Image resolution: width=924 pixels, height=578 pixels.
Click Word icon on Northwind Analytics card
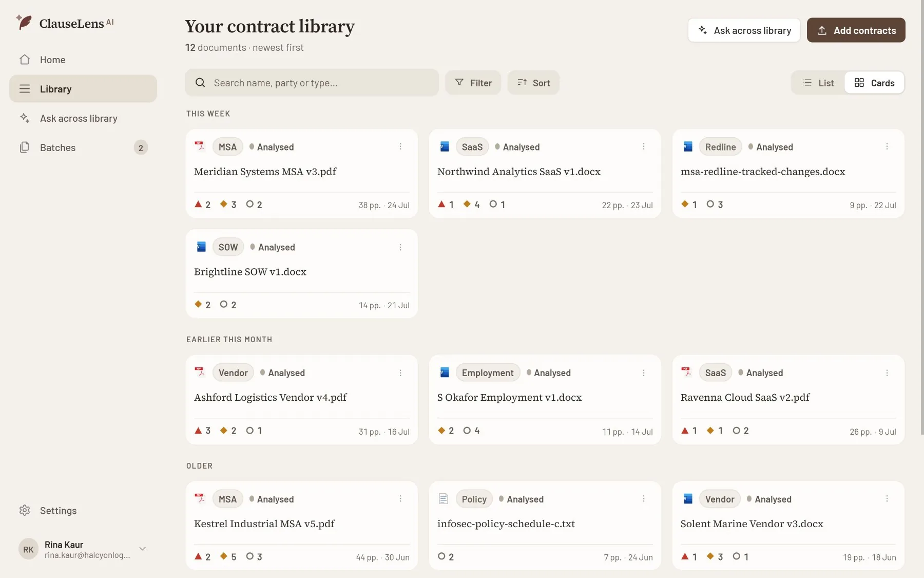pyautogui.click(x=445, y=147)
